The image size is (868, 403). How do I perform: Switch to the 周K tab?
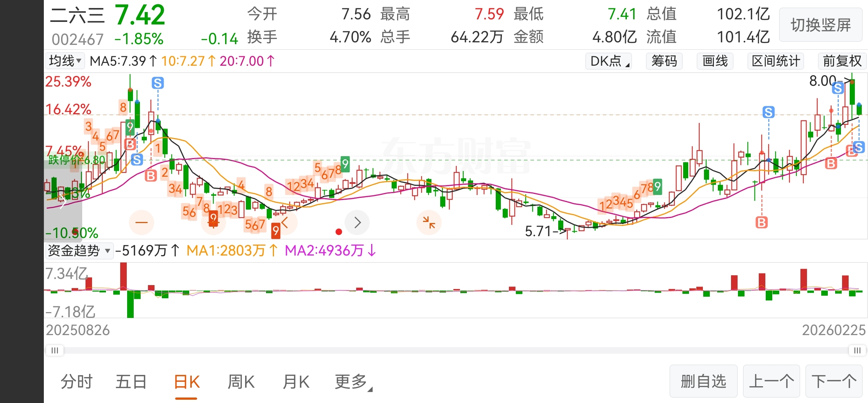click(241, 382)
